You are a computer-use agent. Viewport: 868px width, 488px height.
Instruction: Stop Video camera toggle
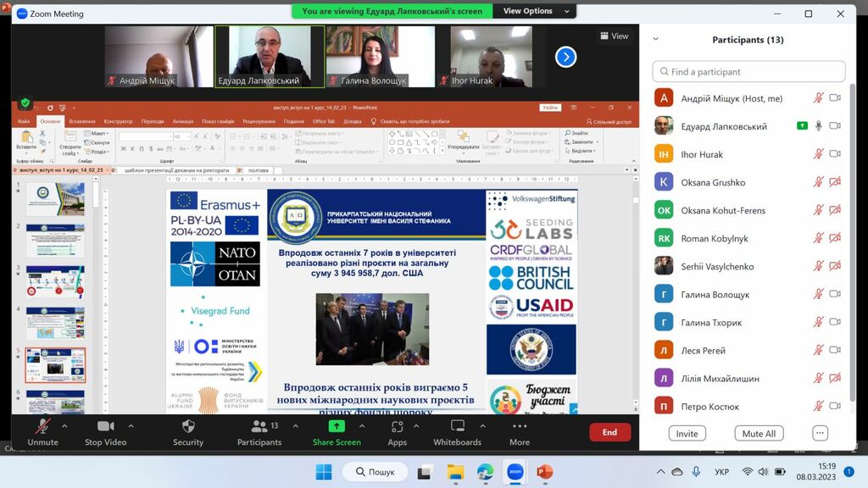coord(105,426)
